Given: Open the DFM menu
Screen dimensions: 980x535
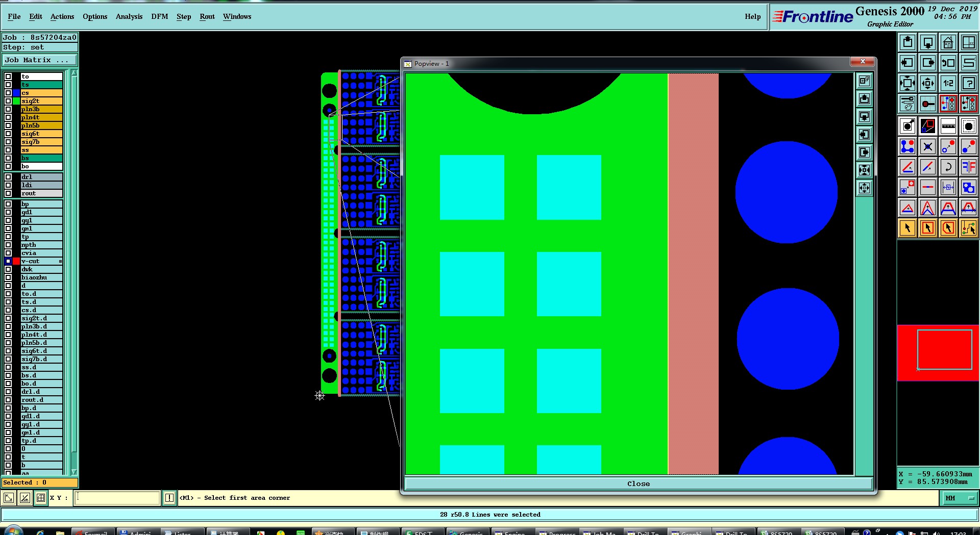Looking at the screenshot, I should pyautogui.click(x=160, y=16).
